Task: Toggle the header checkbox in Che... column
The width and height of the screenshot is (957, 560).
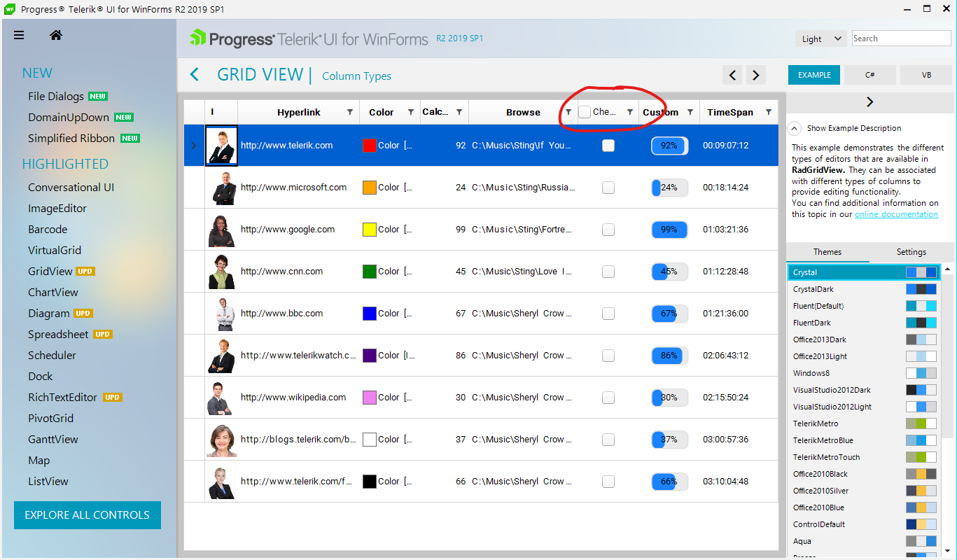Action: click(585, 112)
